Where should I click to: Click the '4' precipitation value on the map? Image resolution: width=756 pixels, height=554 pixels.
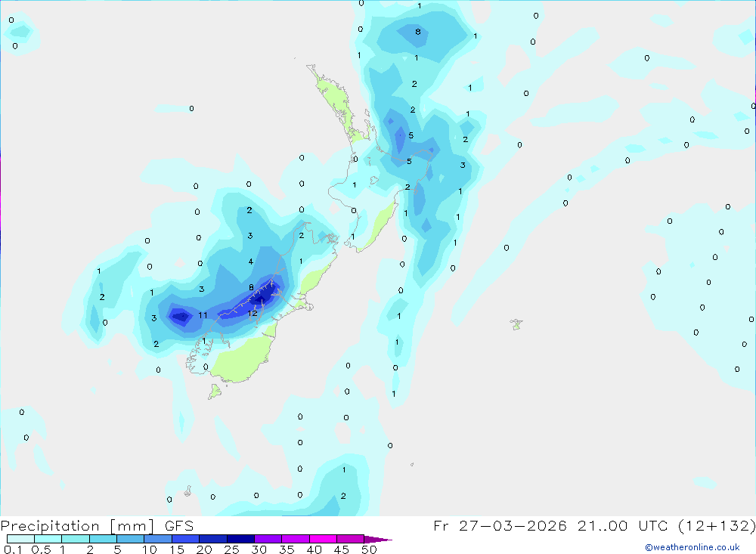click(251, 262)
